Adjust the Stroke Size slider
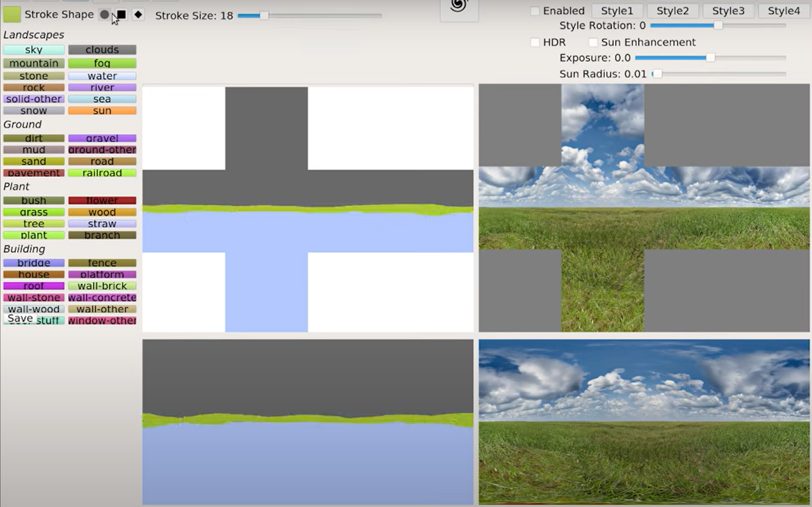Viewport: 812px width, 507px height. pos(309,16)
